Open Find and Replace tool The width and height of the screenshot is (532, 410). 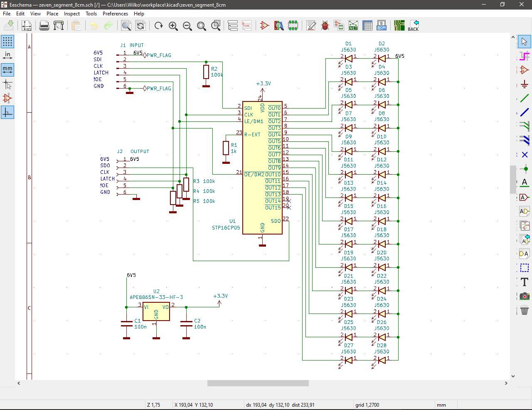pyautogui.click(x=140, y=26)
